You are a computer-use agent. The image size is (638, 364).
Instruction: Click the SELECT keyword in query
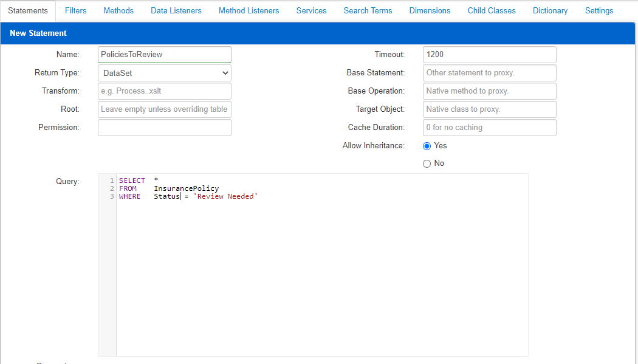[x=132, y=180]
